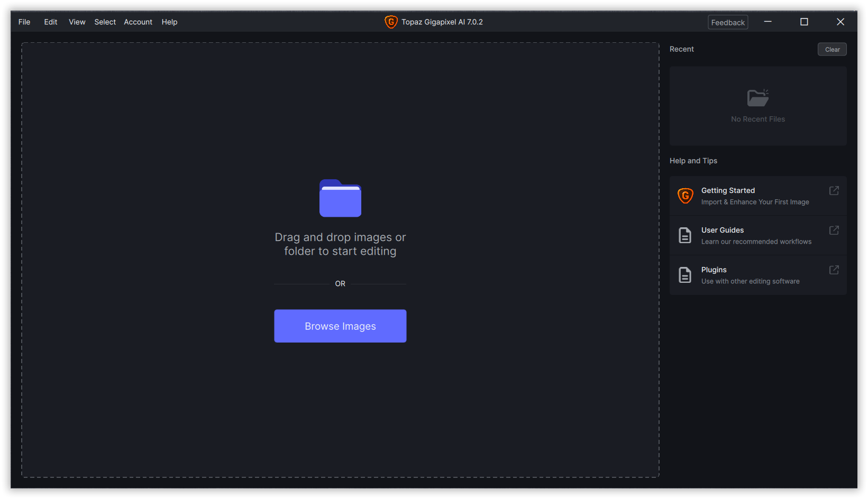This screenshot has height=499, width=868.
Task: Open the Getting Started external link icon
Action: (x=834, y=190)
